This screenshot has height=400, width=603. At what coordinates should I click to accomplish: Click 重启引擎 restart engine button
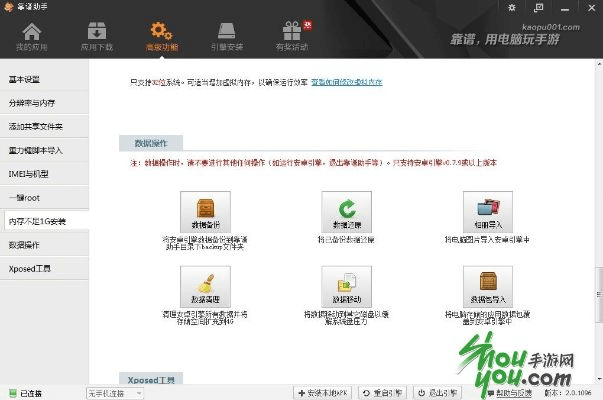pyautogui.click(x=382, y=393)
